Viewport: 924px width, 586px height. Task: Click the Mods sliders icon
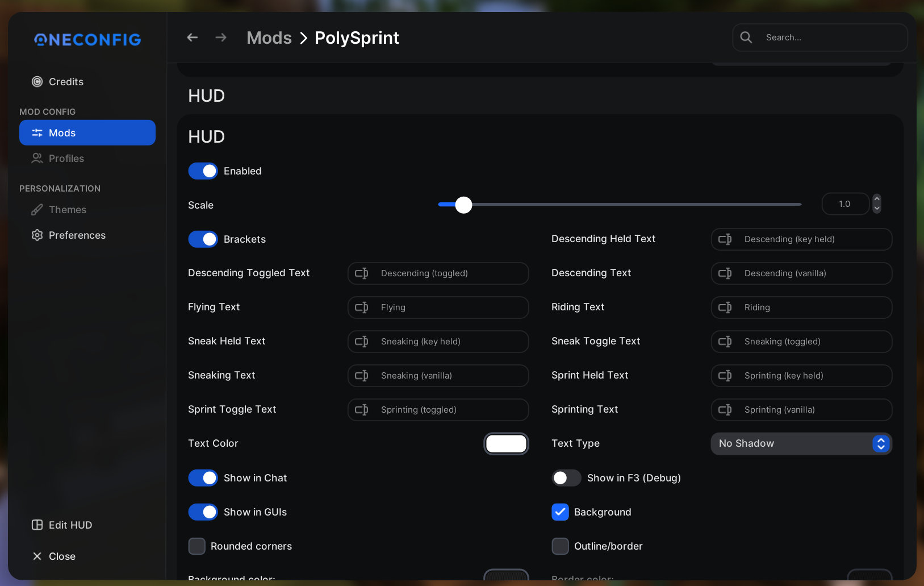[x=37, y=133]
